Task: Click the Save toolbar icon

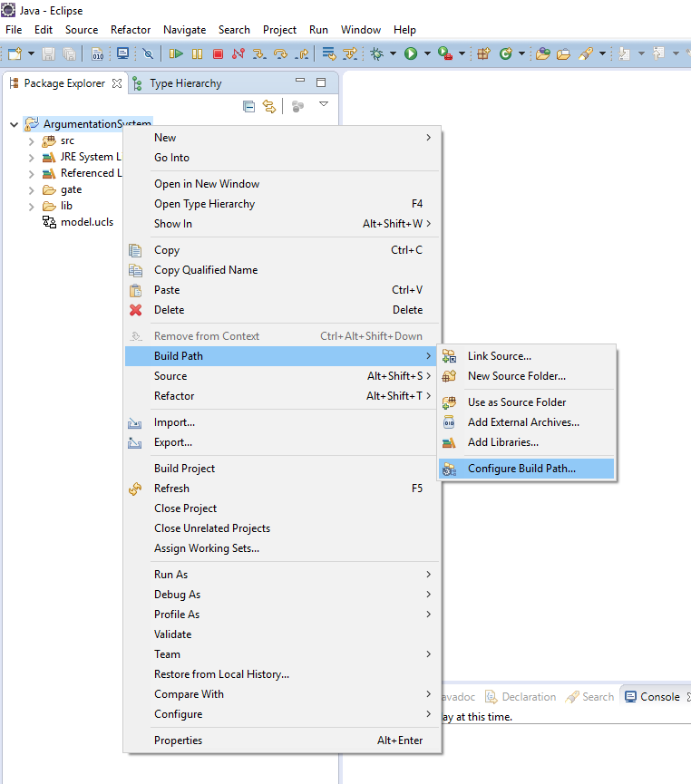Action: [49, 53]
